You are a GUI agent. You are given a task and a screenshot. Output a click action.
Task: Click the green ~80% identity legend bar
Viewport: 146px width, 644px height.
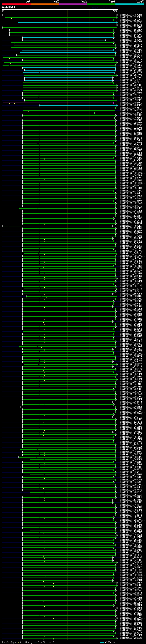(x=101, y=4)
